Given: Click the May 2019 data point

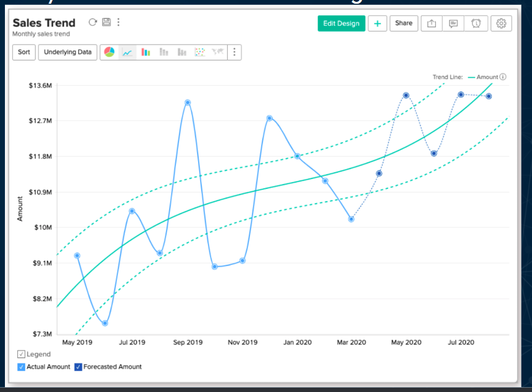Looking at the screenshot, I should click(x=77, y=256).
